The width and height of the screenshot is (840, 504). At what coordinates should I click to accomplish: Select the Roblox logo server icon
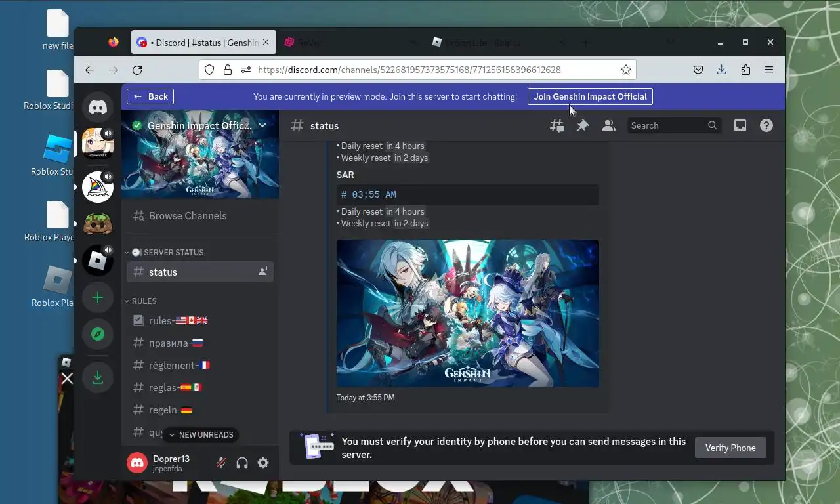click(x=98, y=261)
